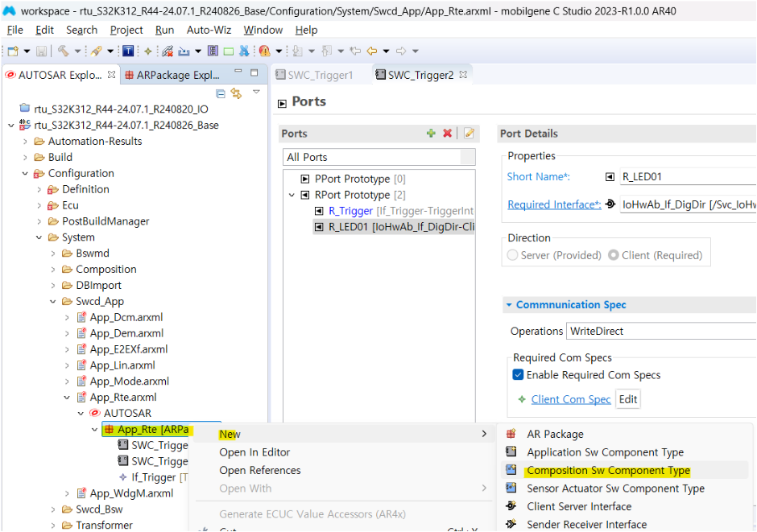Click the Client Com Spec link
This screenshot has height=532, width=757.
(x=571, y=399)
